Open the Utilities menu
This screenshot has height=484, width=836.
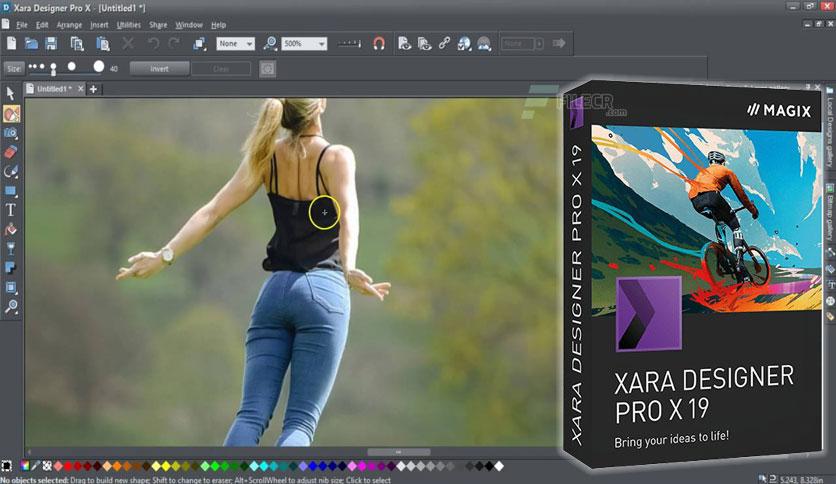click(x=128, y=25)
